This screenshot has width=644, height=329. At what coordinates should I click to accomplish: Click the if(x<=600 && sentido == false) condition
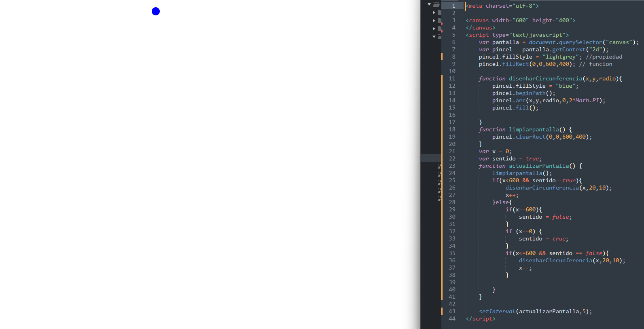557,253
